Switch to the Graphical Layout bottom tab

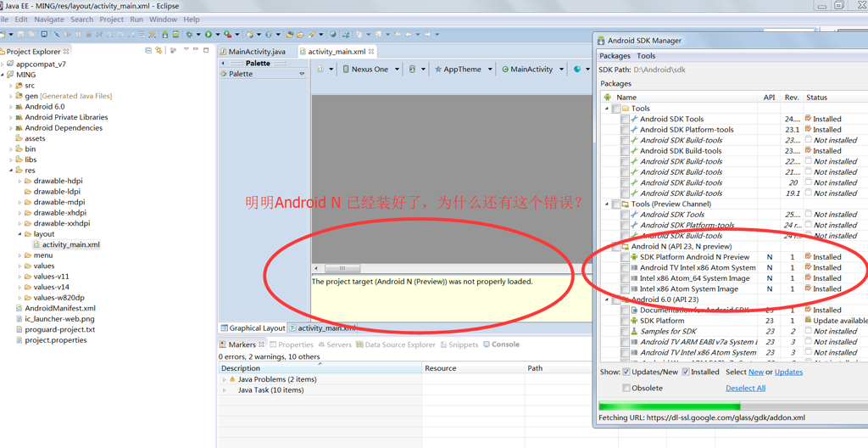pos(253,328)
